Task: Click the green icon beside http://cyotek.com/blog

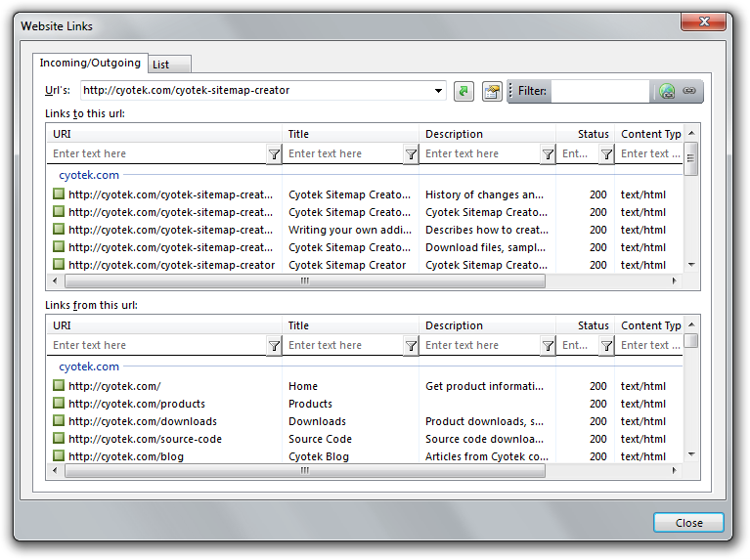Action: (x=59, y=455)
